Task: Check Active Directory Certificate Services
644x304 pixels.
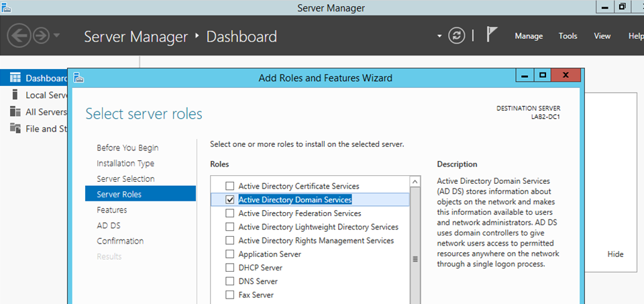Action: [x=230, y=186]
